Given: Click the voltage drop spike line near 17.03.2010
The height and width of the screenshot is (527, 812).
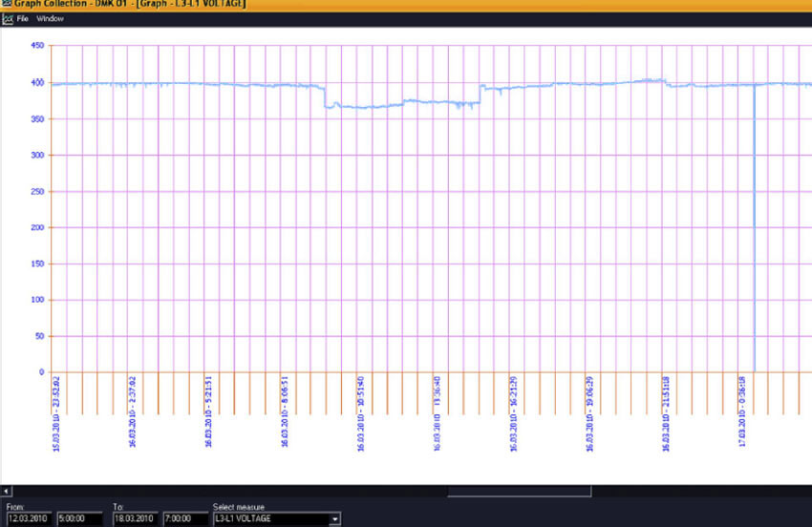Looking at the screenshot, I should point(755,239).
